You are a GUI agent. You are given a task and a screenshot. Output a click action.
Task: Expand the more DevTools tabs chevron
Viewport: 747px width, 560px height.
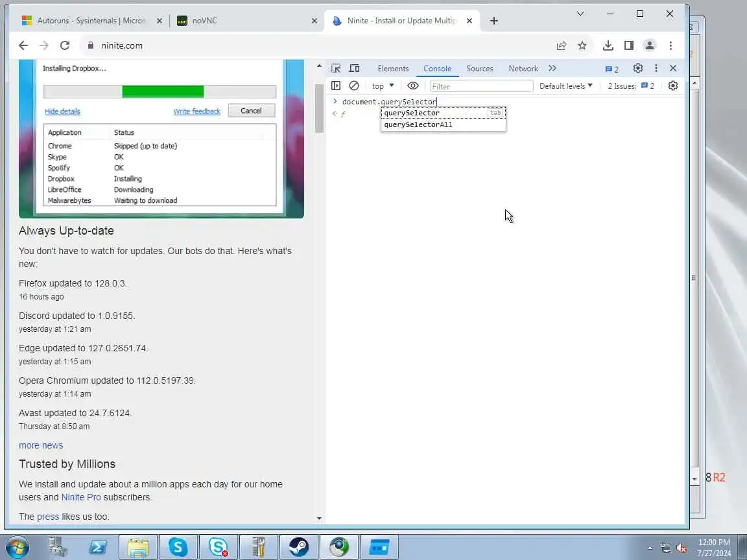(x=552, y=68)
